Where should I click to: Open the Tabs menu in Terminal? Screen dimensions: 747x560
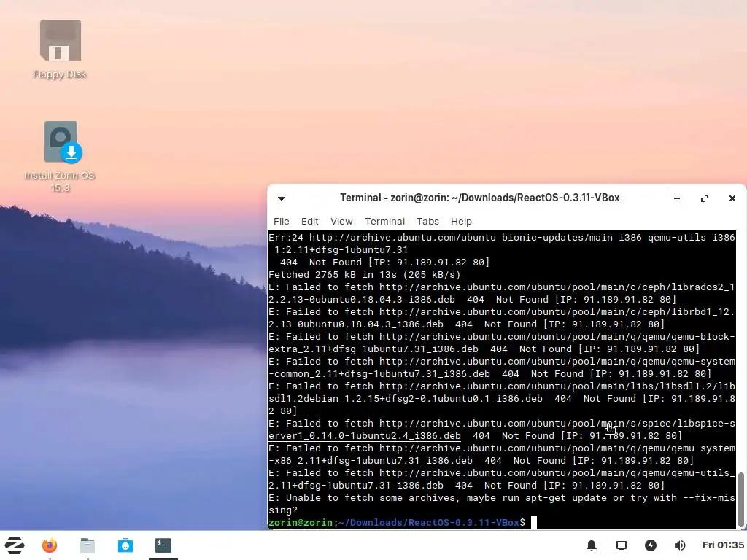tap(427, 222)
